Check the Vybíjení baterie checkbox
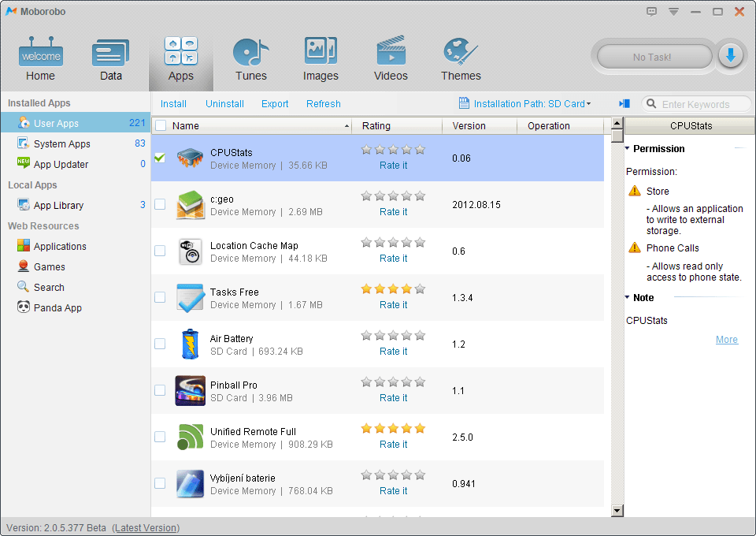 pos(160,483)
